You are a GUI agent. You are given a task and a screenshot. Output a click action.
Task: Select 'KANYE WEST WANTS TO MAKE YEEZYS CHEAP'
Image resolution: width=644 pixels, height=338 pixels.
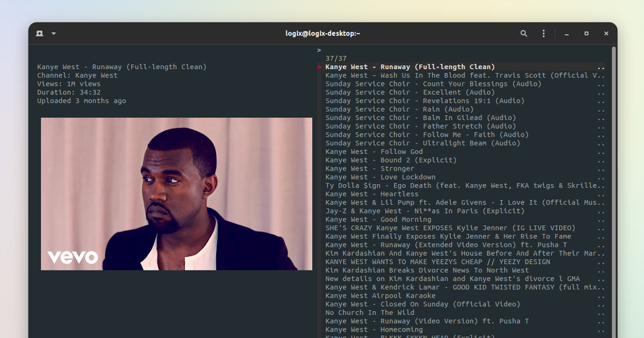pyautogui.click(x=465, y=262)
